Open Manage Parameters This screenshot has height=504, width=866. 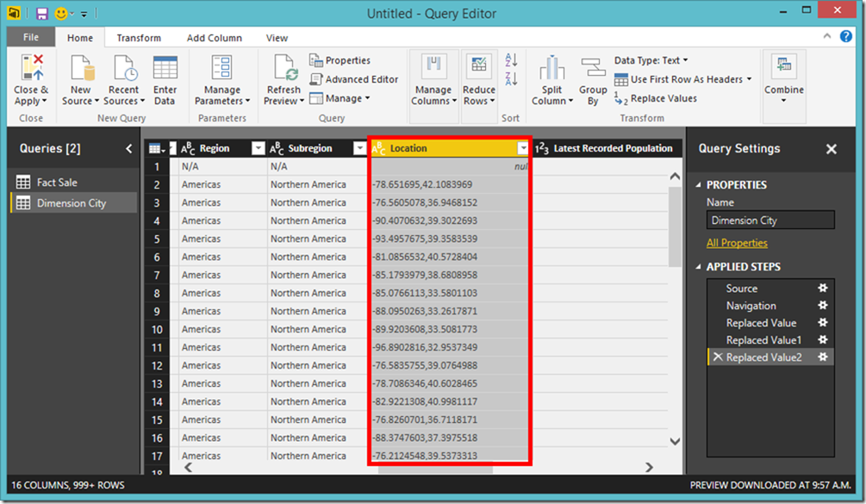click(222, 81)
